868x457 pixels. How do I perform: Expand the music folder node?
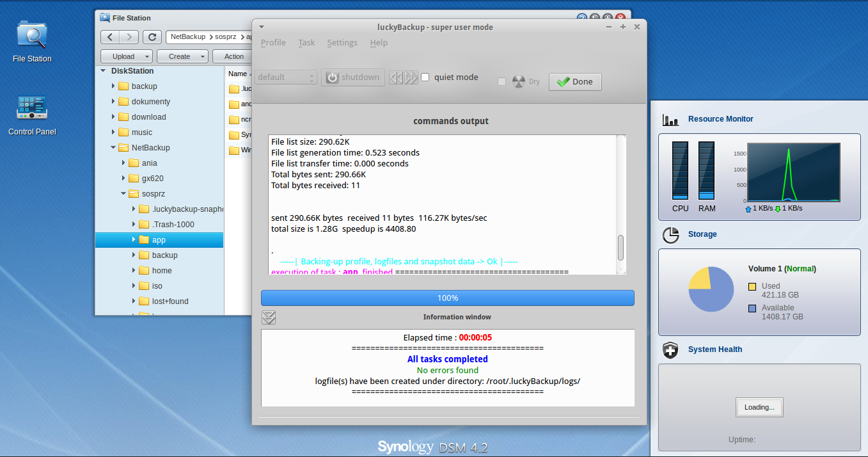coord(113,132)
